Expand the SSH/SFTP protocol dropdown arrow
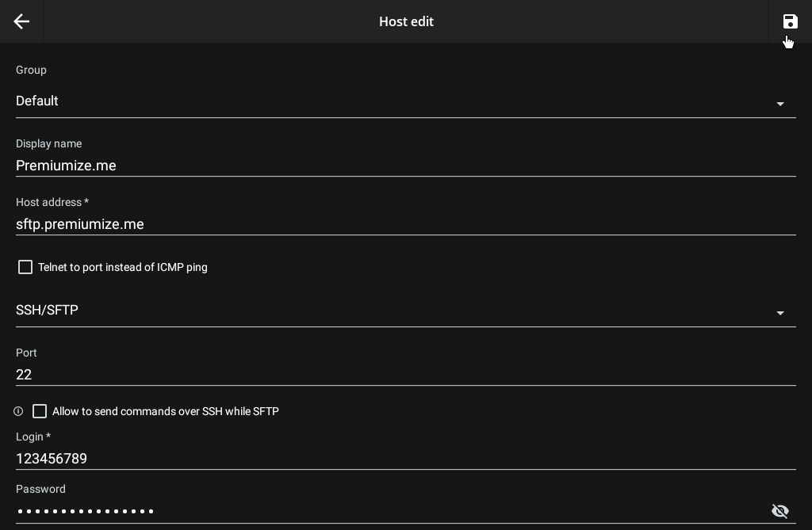 click(780, 313)
